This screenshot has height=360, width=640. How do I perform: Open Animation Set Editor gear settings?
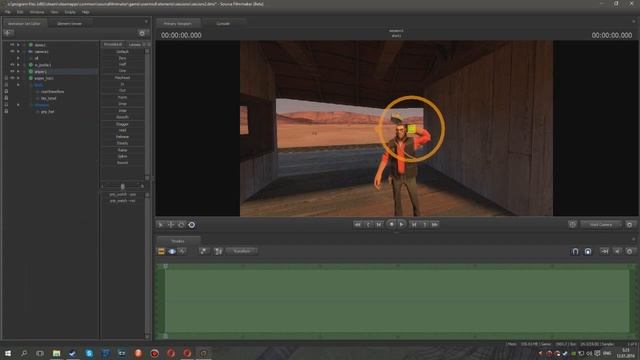tap(142, 33)
